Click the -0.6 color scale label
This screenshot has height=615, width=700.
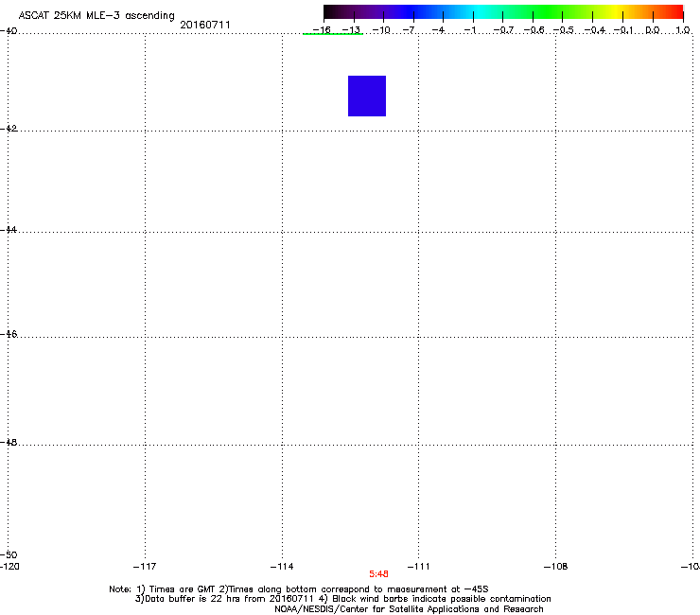(x=534, y=30)
